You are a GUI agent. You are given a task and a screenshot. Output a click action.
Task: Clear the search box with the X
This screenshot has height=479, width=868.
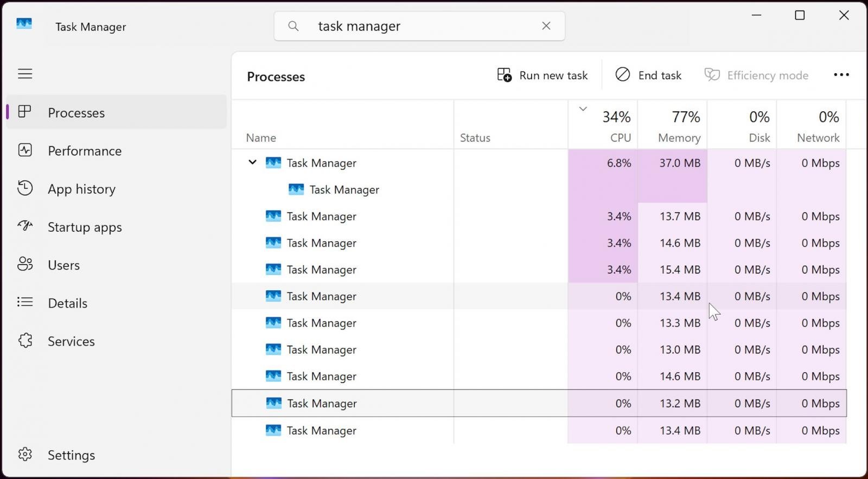click(x=546, y=26)
